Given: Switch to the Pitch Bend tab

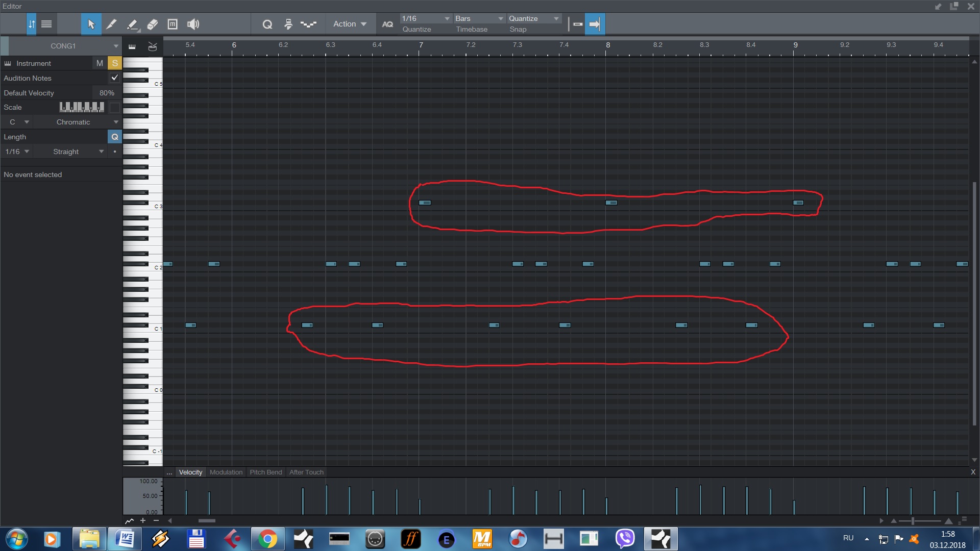Looking at the screenshot, I should pos(265,472).
